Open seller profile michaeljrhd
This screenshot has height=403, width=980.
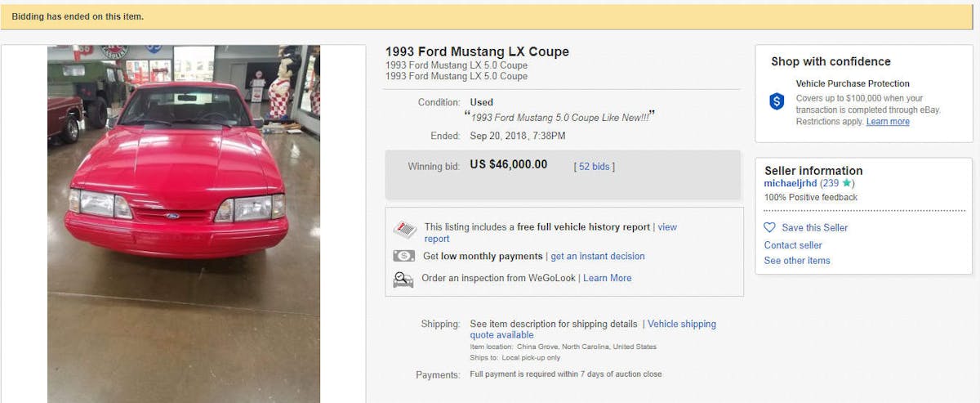click(x=790, y=183)
